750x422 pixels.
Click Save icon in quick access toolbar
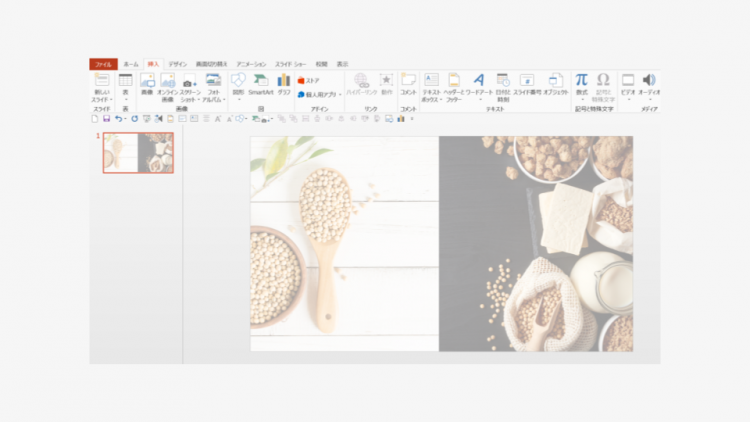[107, 118]
